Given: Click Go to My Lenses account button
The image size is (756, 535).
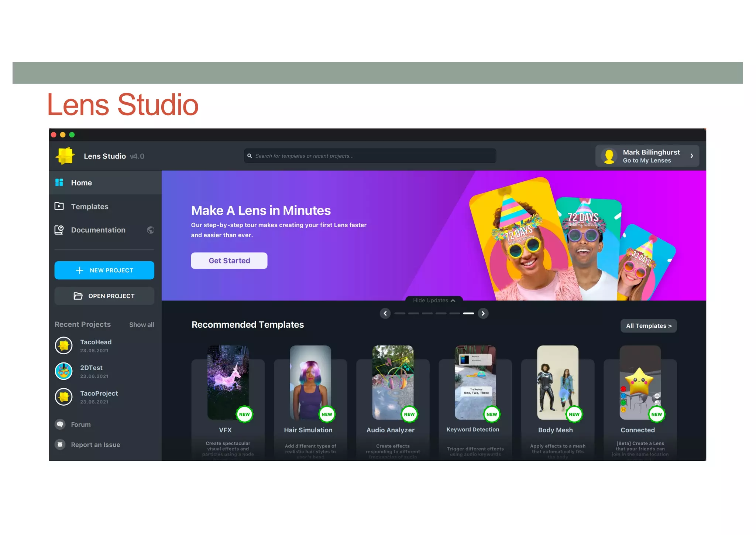Looking at the screenshot, I should [x=647, y=156].
